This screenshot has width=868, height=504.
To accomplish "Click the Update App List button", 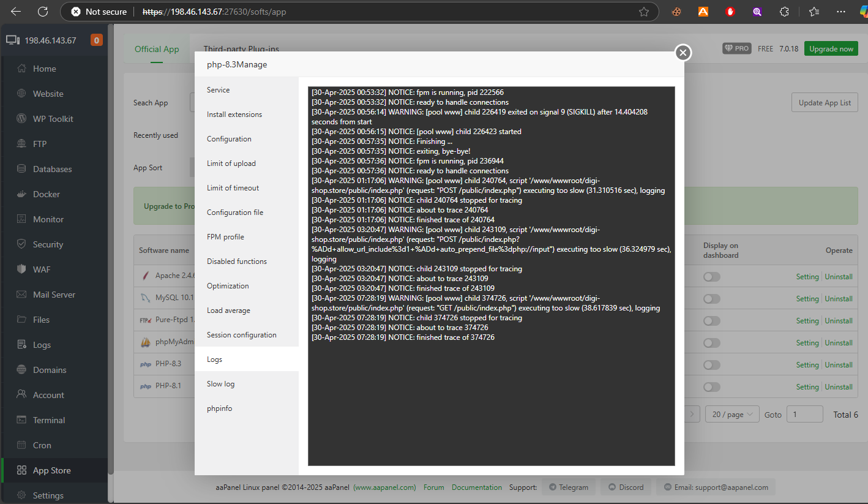I will pos(824,103).
